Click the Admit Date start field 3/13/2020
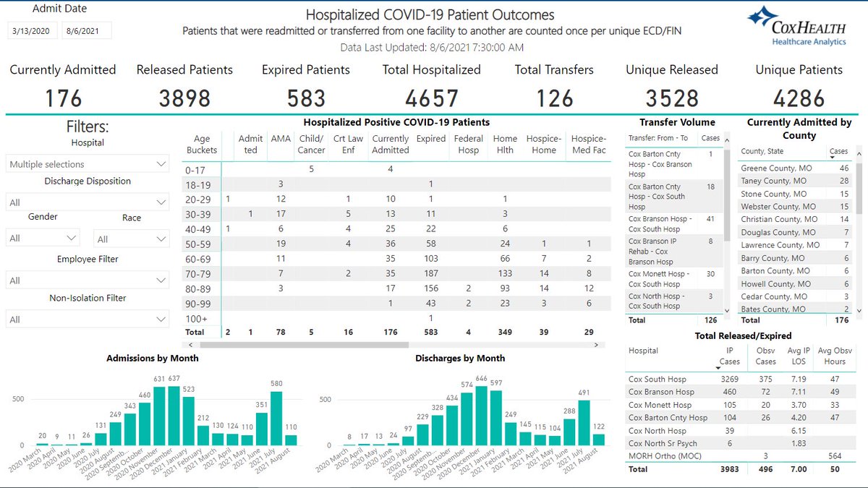868x488 pixels. pos(33,30)
